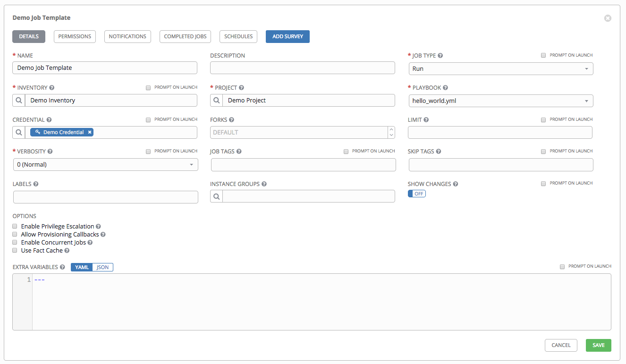
Task: Open help for the Job Type field
Action: tap(440, 56)
